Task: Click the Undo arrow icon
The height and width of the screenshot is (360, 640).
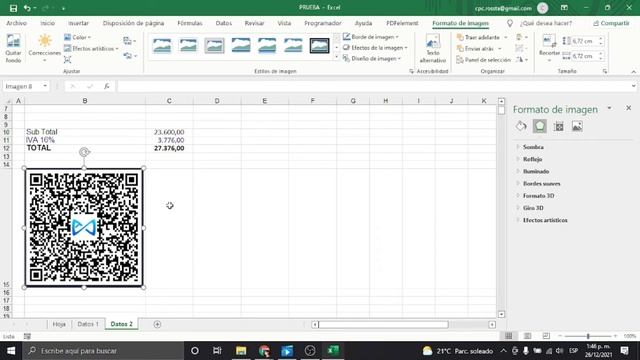Action: click(27, 8)
